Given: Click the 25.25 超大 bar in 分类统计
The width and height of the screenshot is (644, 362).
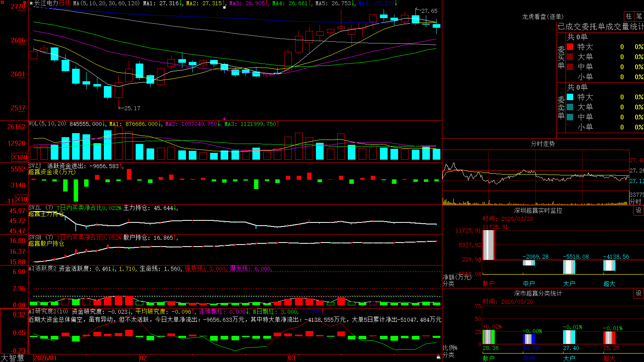Looking at the screenshot, I should tap(609, 338).
